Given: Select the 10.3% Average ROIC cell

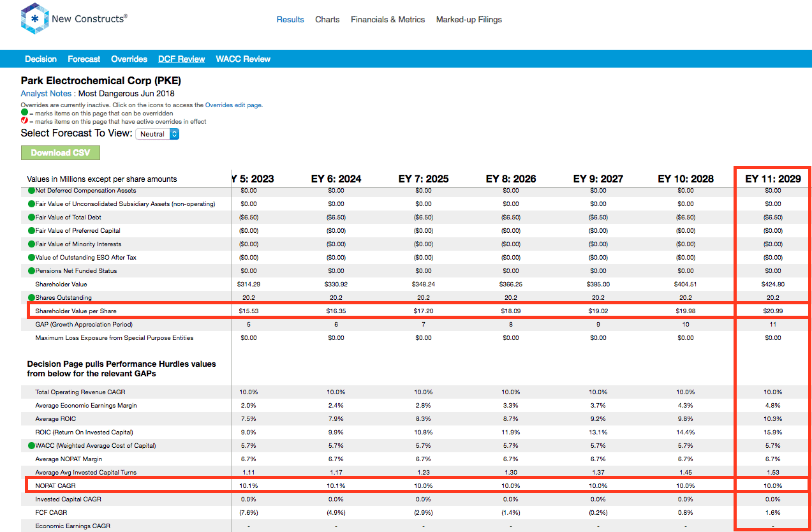Looking at the screenshot, I should tap(773, 418).
